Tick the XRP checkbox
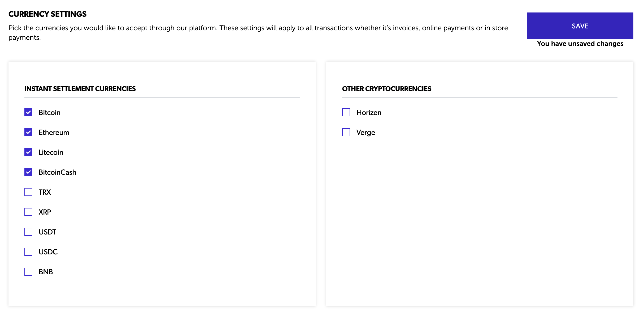This screenshot has width=644, height=316. pyautogui.click(x=28, y=212)
